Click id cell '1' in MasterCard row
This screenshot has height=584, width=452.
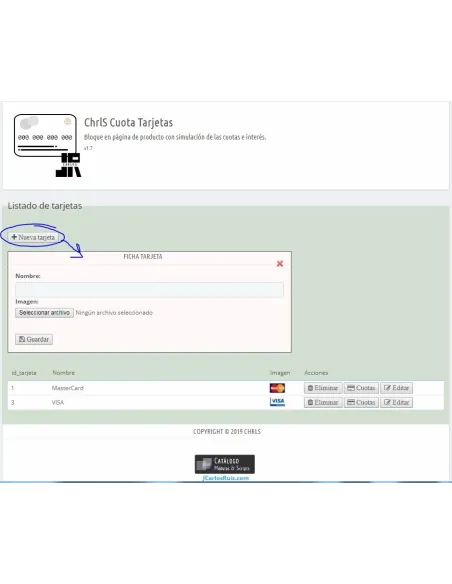click(x=13, y=388)
